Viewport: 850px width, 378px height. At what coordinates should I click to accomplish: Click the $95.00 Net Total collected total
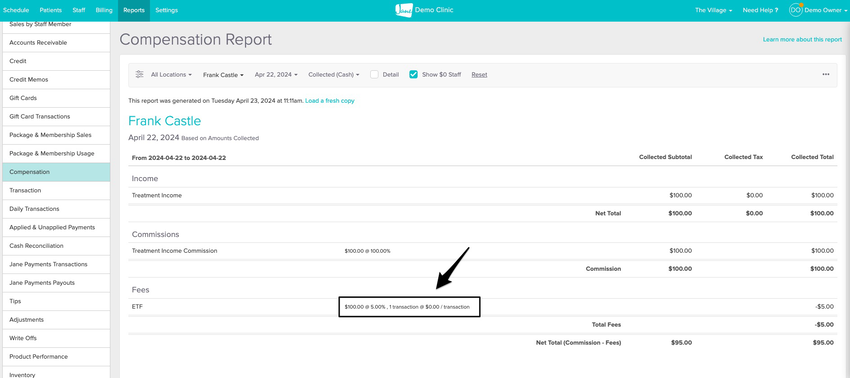tap(823, 343)
